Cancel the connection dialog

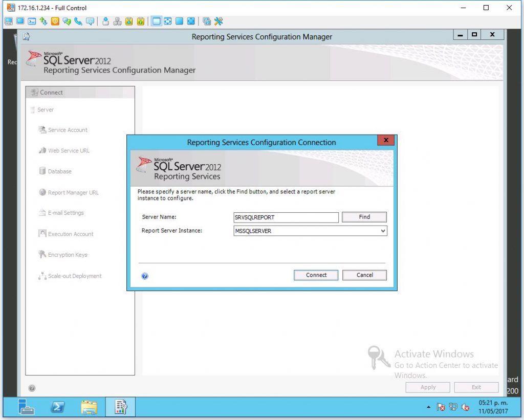[x=364, y=275]
